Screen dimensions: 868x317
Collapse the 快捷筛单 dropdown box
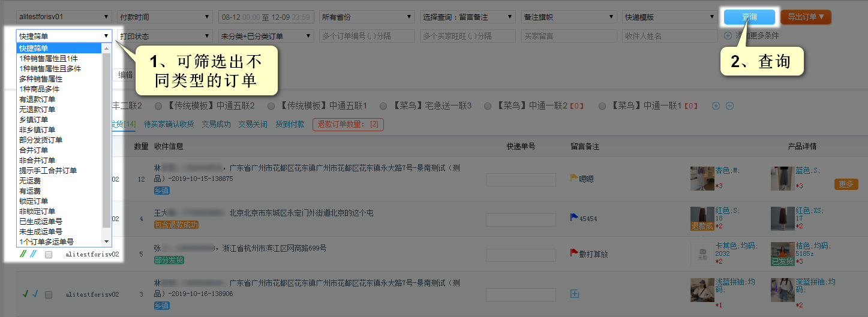[64, 36]
